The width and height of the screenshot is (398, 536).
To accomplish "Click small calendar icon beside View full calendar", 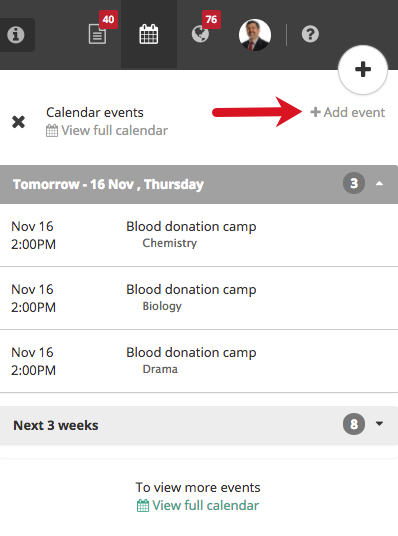I will click(52, 131).
